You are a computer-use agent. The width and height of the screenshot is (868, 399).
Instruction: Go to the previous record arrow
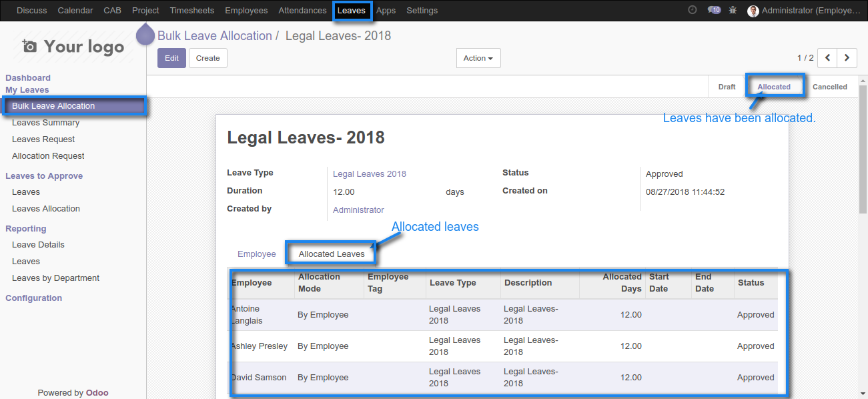(827, 58)
